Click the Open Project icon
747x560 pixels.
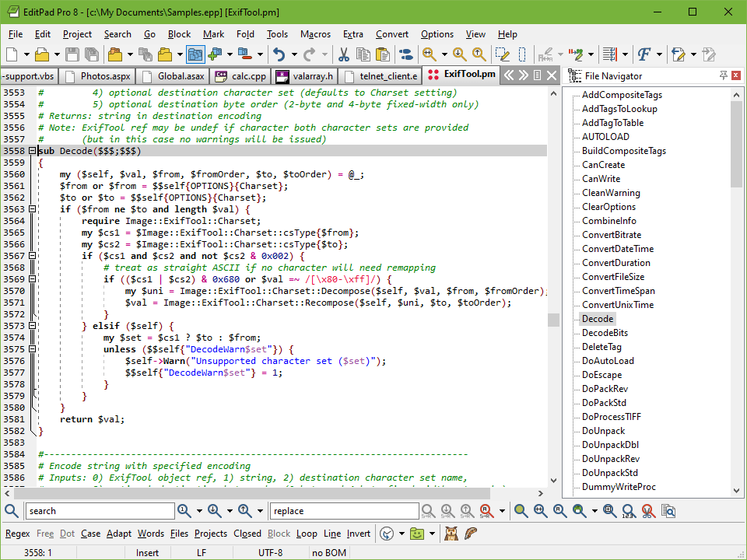click(115, 54)
